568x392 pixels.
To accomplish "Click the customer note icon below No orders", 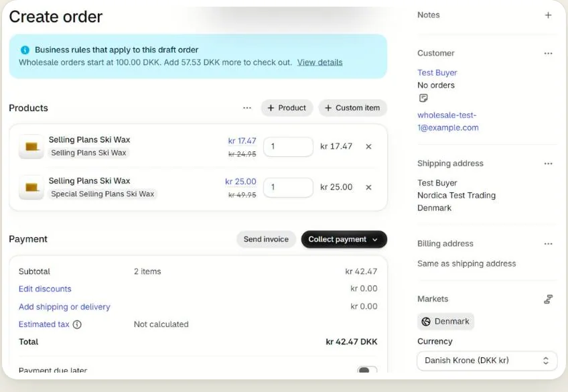I will tap(423, 98).
